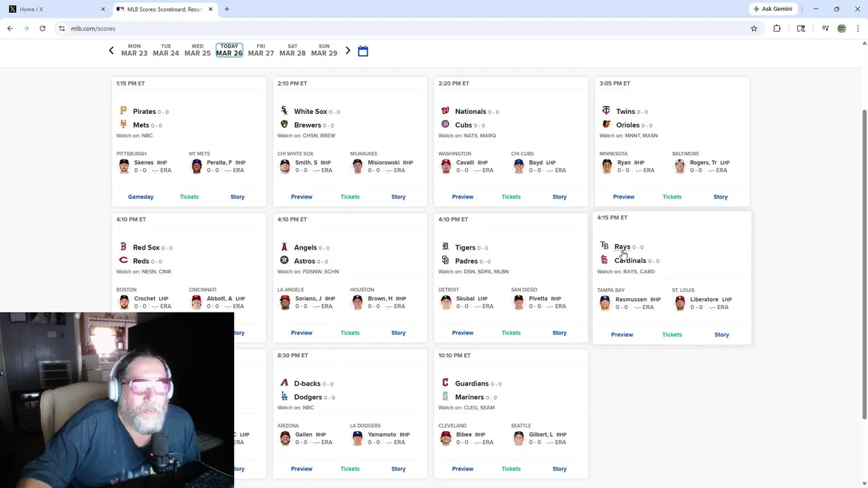Open Preview for Twins vs Orioles

[x=624, y=197]
